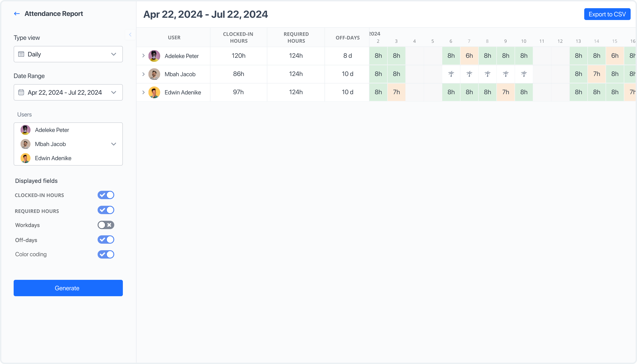The height and width of the screenshot is (364, 637).
Task: Click Mbah Jacob's 10 d off-days value
Action: [347, 74]
